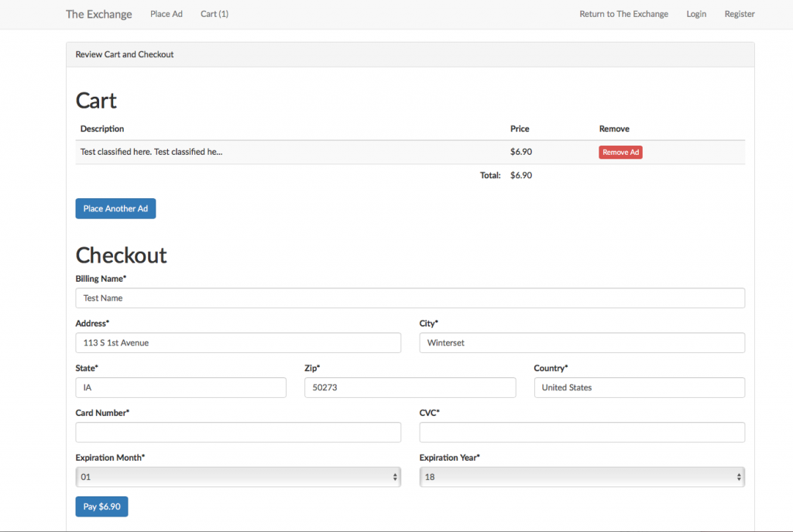Click the Country* label
Viewport: 793px width, 532px height.
tap(551, 368)
